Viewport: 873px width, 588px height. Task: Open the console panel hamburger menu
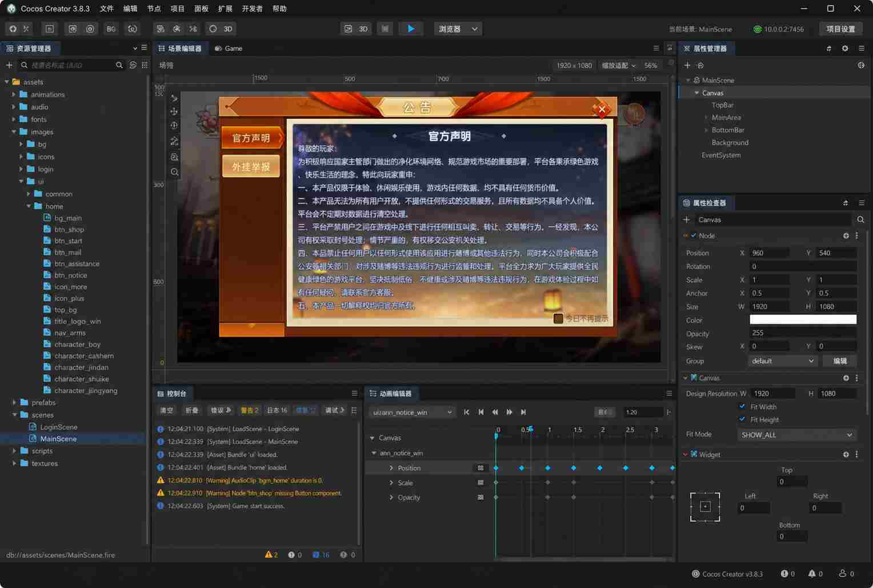coord(354,393)
